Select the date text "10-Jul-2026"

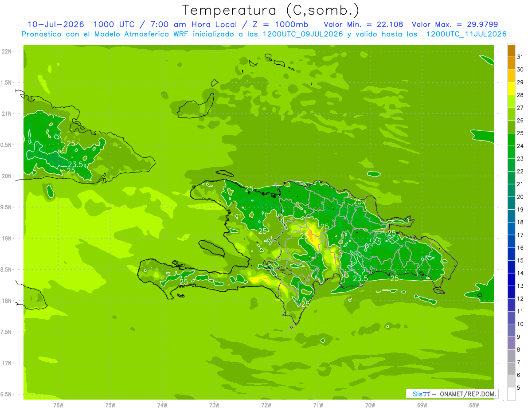point(56,24)
